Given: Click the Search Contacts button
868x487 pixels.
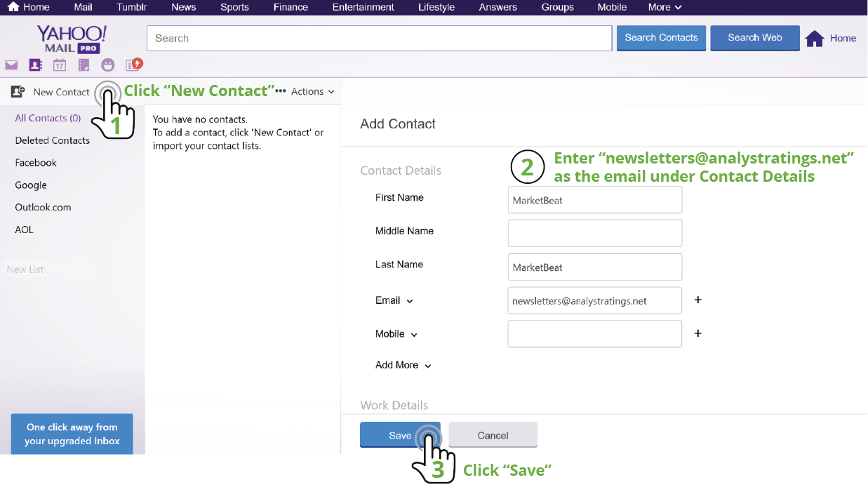Looking at the screenshot, I should (x=661, y=38).
